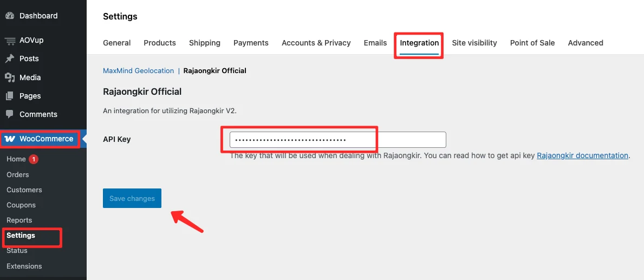Click the Save changes button
Screen dimensions: 644x280
[x=132, y=198]
